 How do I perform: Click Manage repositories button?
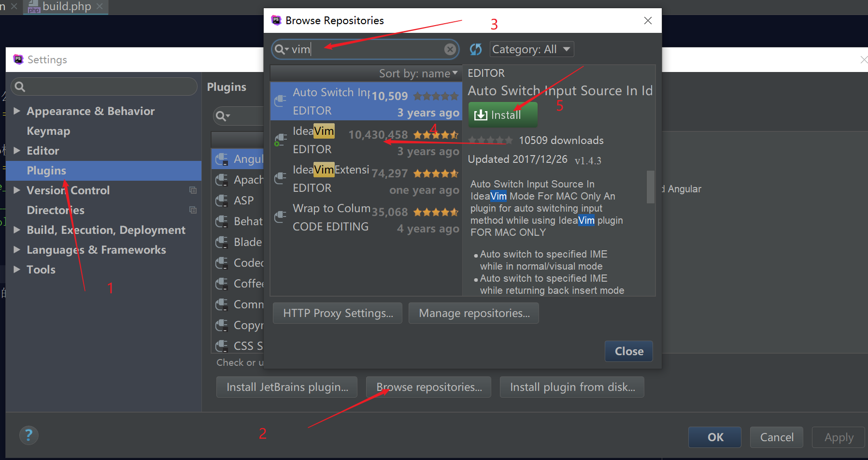pos(474,313)
